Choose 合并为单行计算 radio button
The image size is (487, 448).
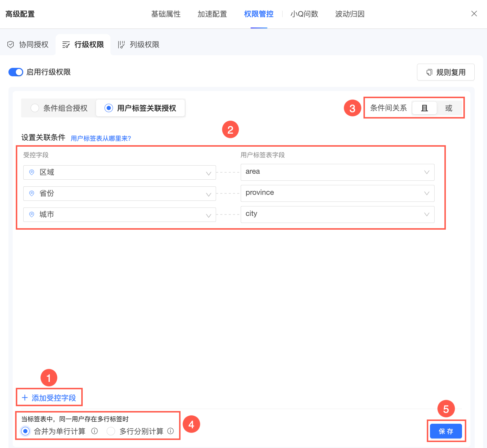point(25,431)
